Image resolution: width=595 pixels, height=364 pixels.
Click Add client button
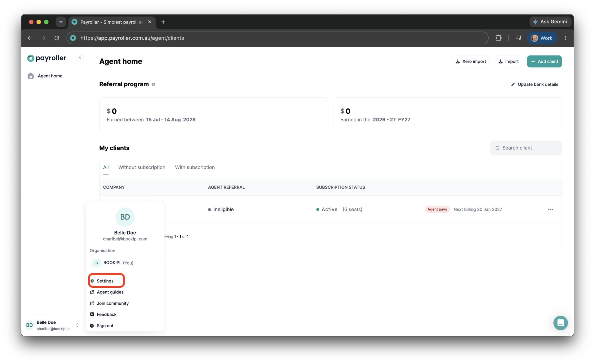coord(544,61)
